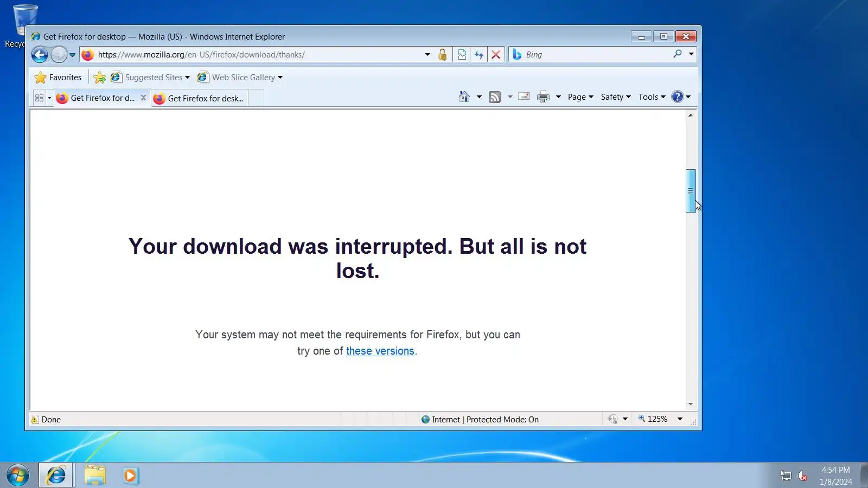
Task: Minimize the Internet Explorer window
Action: (x=641, y=36)
